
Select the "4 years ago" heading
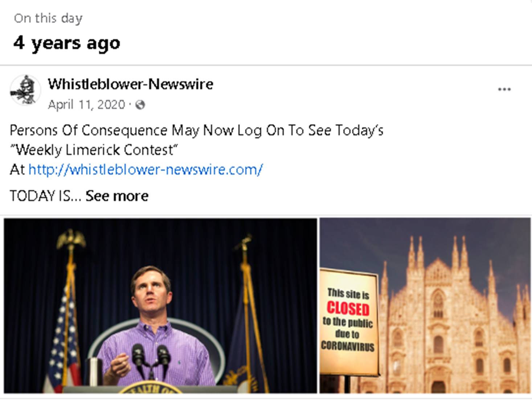coord(67,43)
